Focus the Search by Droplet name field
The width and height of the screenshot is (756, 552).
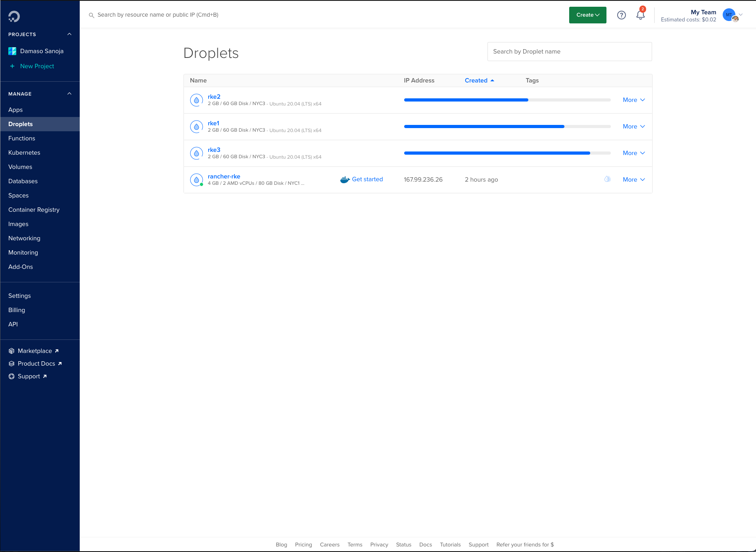(569, 52)
